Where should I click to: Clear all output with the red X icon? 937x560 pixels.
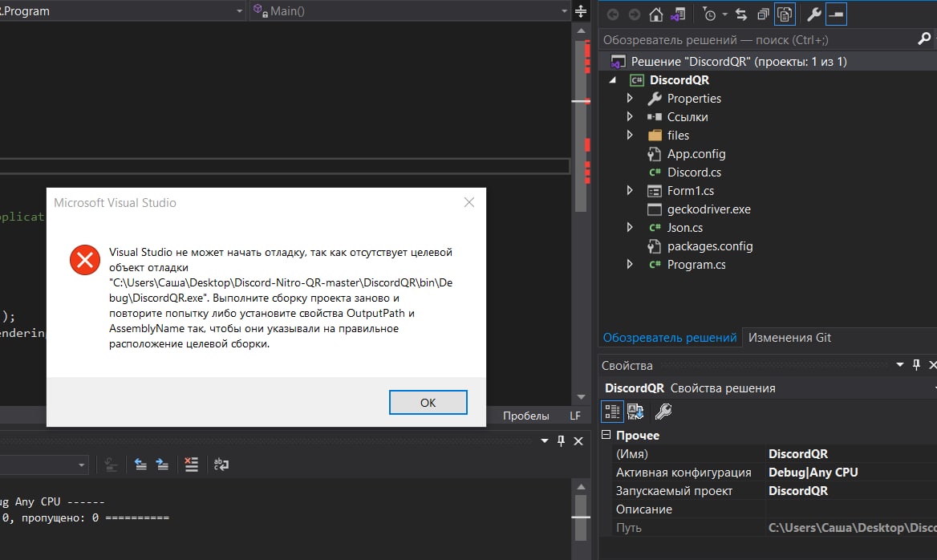coord(191,465)
